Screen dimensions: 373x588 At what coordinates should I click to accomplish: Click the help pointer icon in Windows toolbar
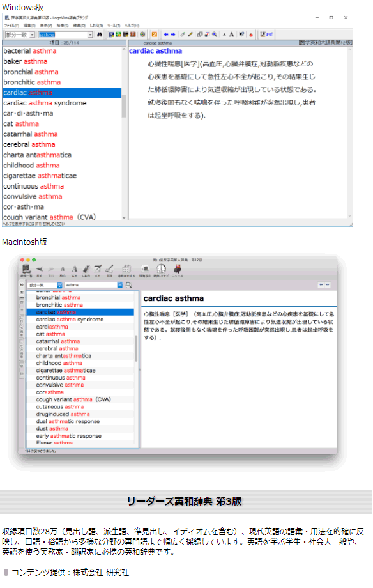241,35
